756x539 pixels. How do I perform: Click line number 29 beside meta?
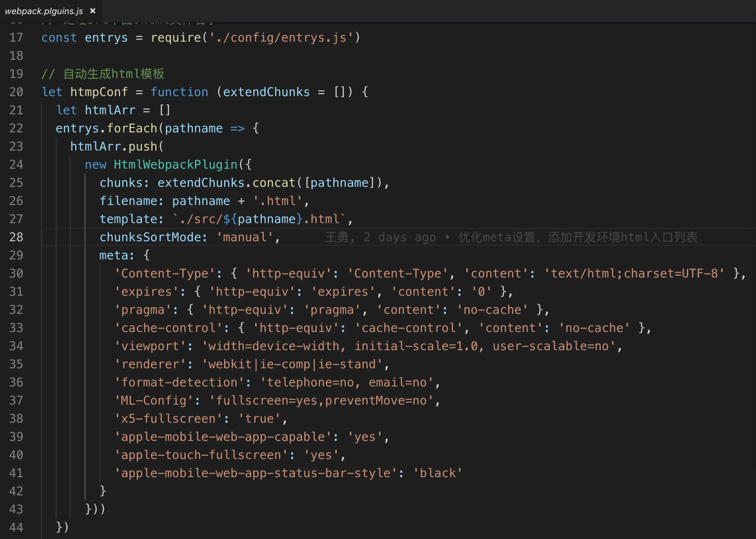pos(16,255)
